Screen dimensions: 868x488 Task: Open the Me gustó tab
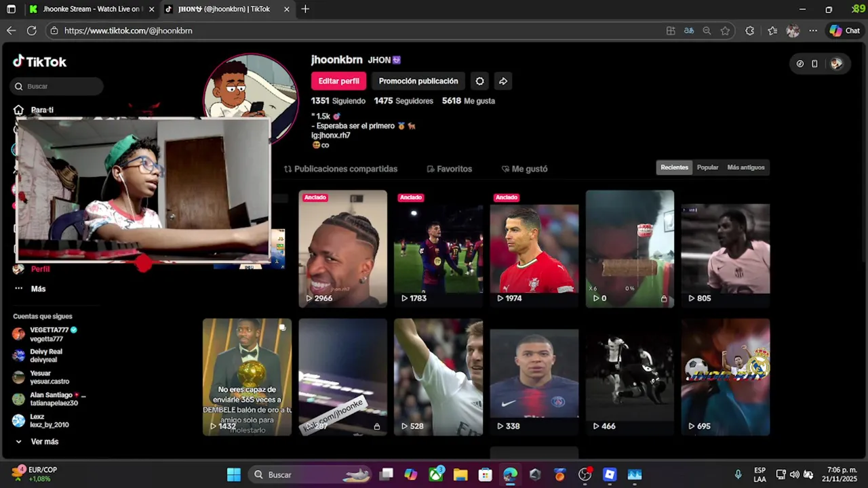524,169
